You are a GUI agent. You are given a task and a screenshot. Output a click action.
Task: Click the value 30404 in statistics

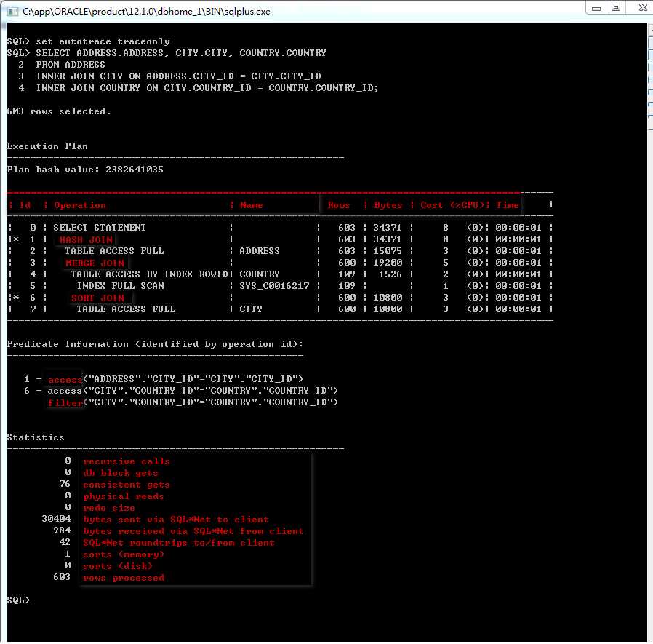tap(56, 519)
